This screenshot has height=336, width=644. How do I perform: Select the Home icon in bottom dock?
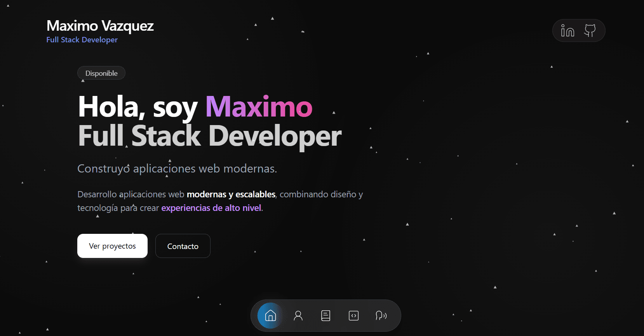pyautogui.click(x=270, y=315)
